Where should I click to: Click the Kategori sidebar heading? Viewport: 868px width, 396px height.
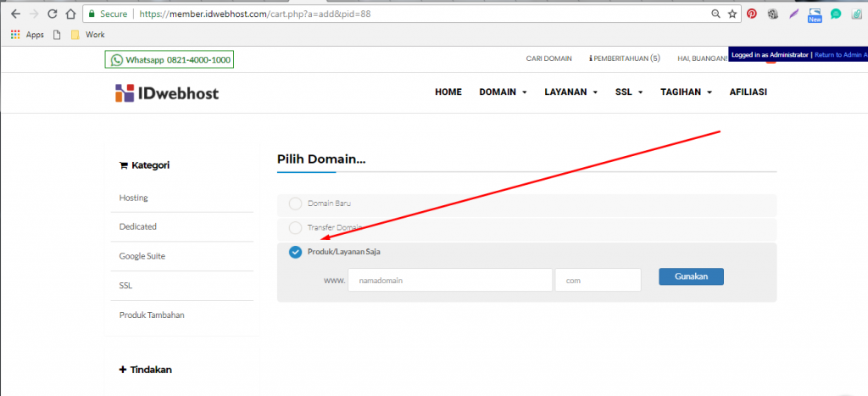pyautogui.click(x=144, y=165)
